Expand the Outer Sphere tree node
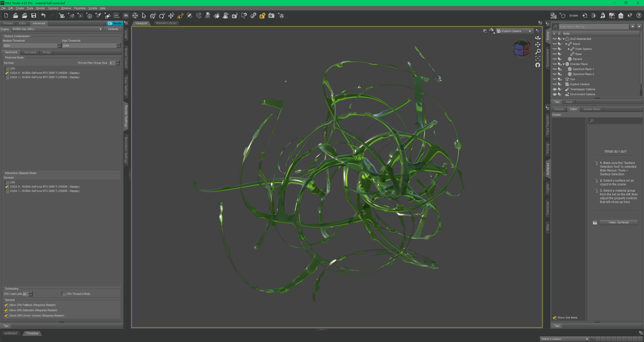Viewport: 644px width, 342px height. coord(569,49)
